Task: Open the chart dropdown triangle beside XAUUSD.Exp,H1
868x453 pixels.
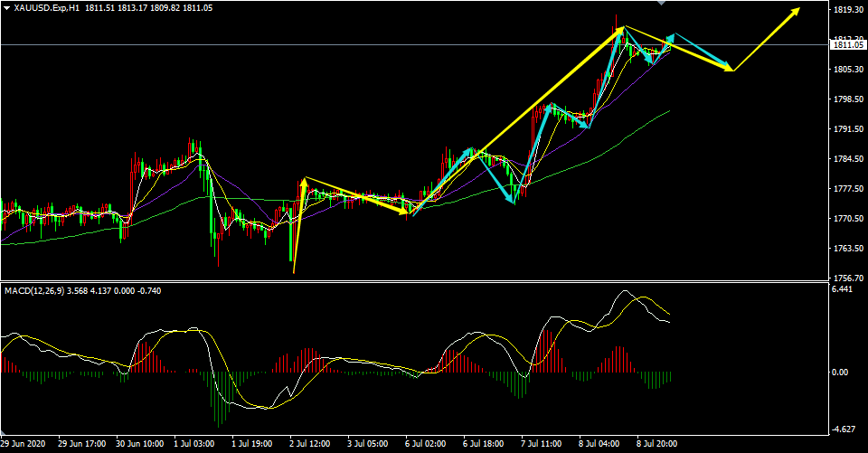Action: [6, 8]
